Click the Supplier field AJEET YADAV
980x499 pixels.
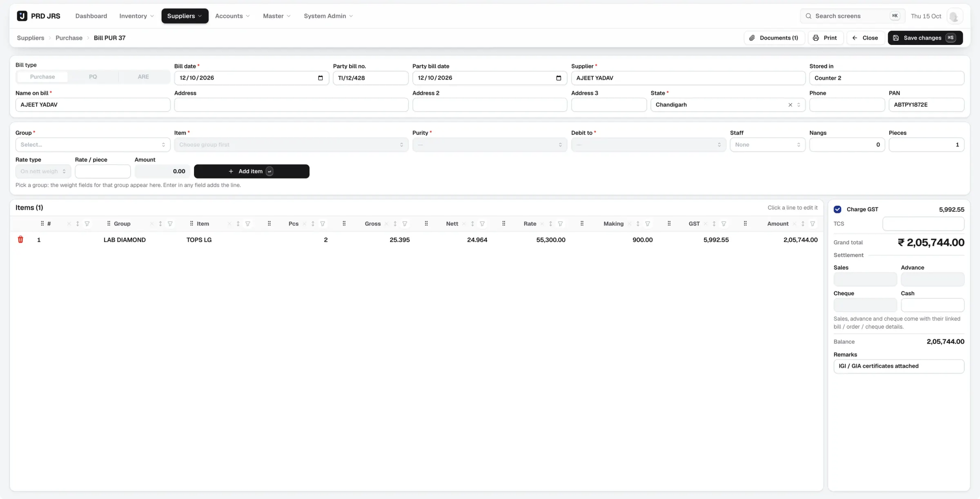[688, 78]
